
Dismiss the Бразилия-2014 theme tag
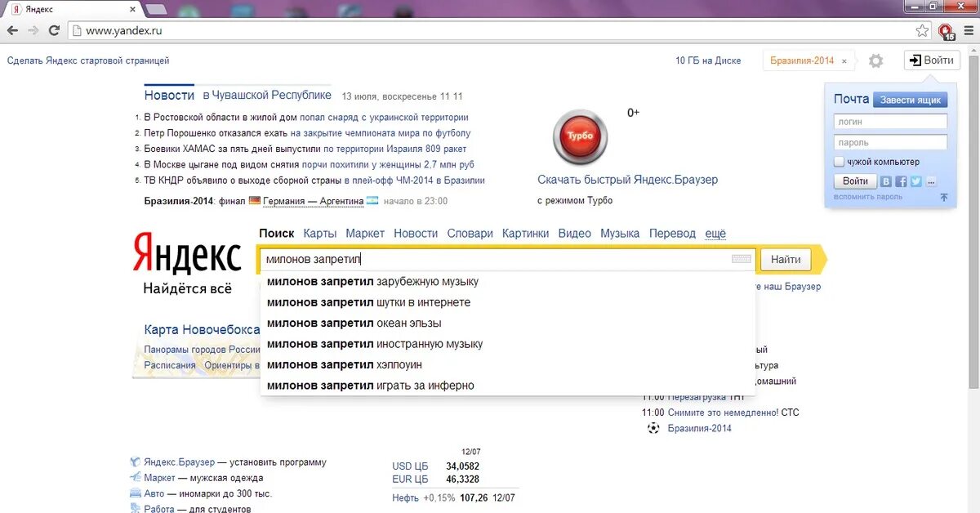tap(844, 61)
